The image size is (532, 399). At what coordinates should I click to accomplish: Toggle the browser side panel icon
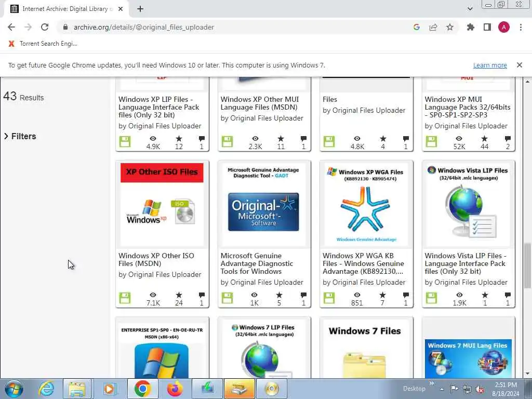pyautogui.click(x=487, y=27)
